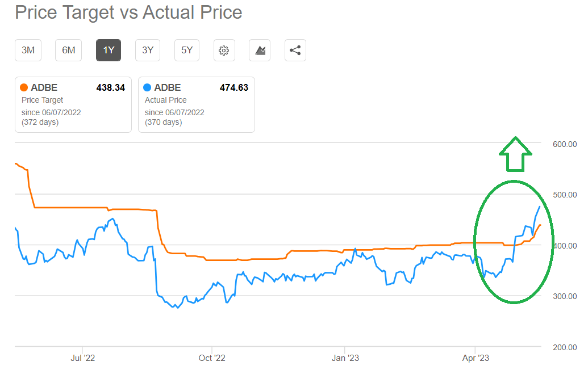
Task: Click the Jan '23 axis label
Action: pos(345,358)
